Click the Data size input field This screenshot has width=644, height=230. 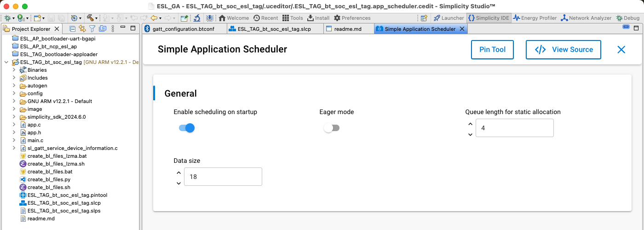[223, 177]
